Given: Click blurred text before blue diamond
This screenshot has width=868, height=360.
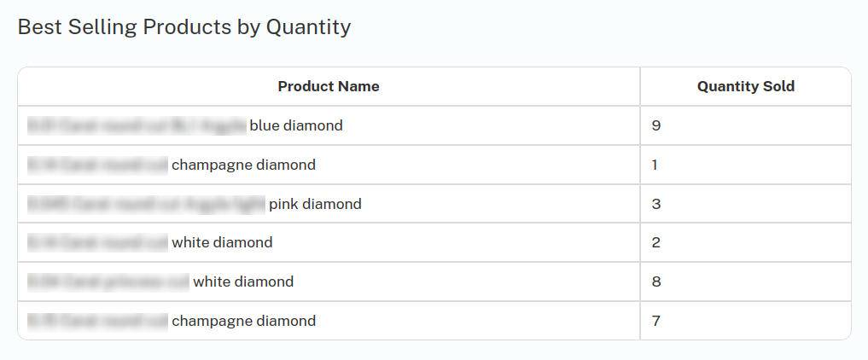Looking at the screenshot, I should 137,126.
